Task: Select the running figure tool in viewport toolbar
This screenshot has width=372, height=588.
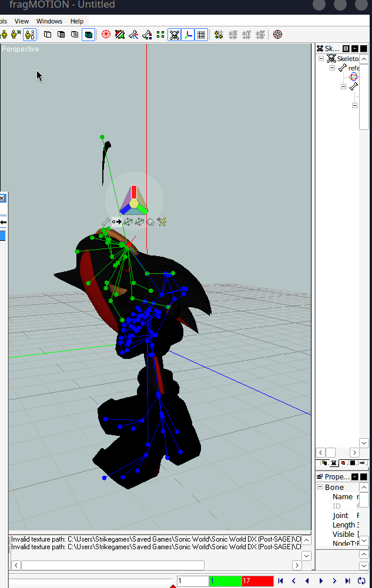Action: coord(162,222)
